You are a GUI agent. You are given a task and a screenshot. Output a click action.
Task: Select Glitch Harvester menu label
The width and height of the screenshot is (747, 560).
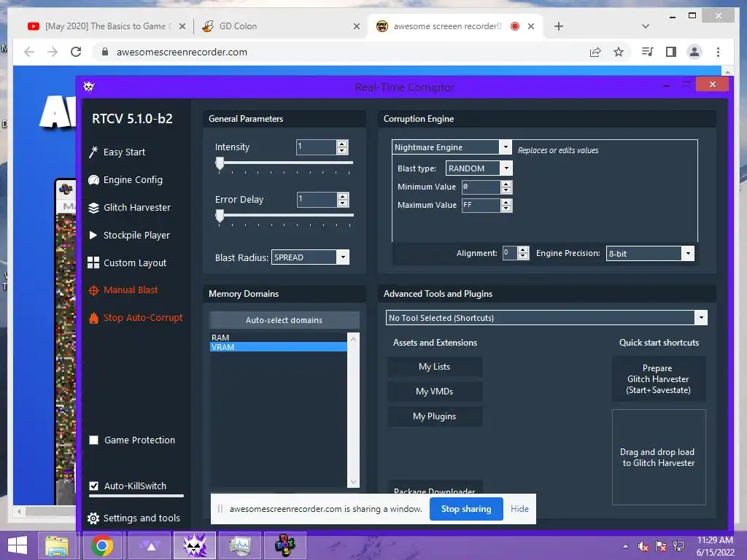click(x=137, y=208)
